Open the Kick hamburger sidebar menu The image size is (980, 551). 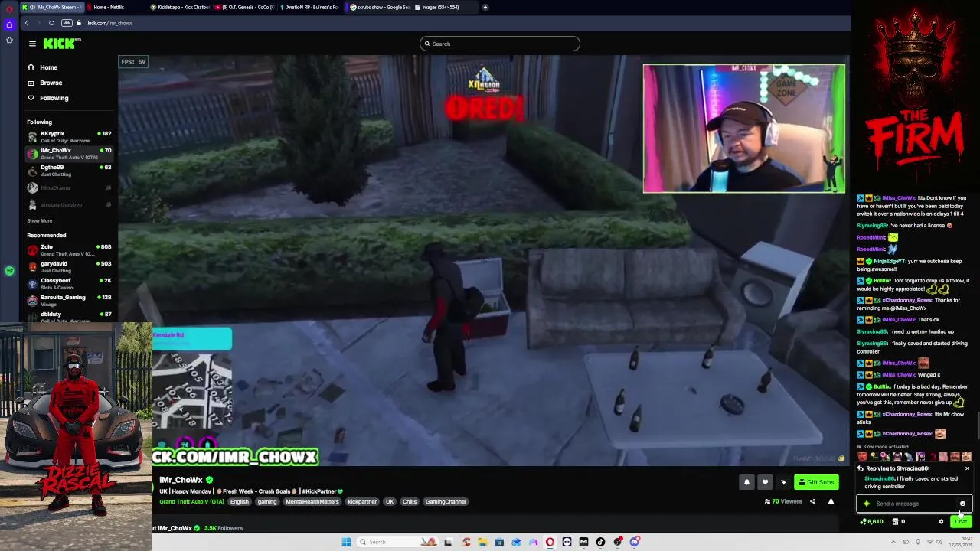click(32, 44)
